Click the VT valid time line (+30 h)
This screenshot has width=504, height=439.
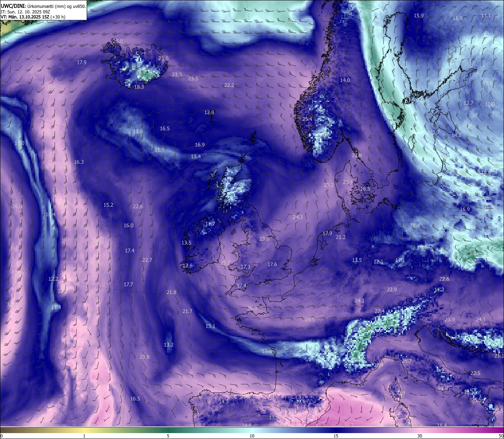pyautogui.click(x=33, y=17)
